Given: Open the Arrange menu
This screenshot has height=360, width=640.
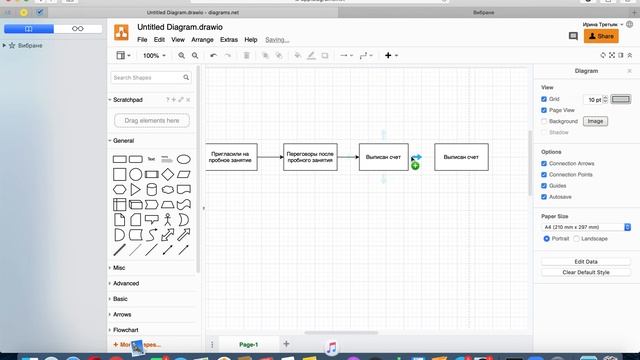Looking at the screenshot, I should click(202, 40).
